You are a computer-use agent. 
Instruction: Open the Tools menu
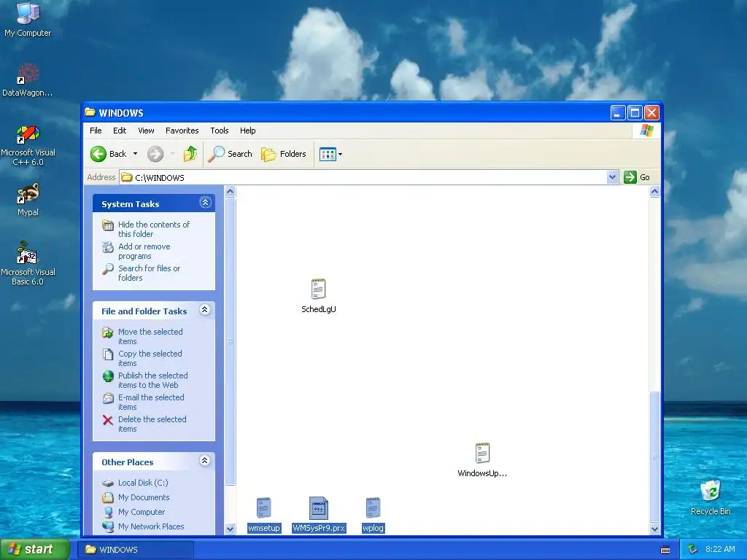click(220, 131)
